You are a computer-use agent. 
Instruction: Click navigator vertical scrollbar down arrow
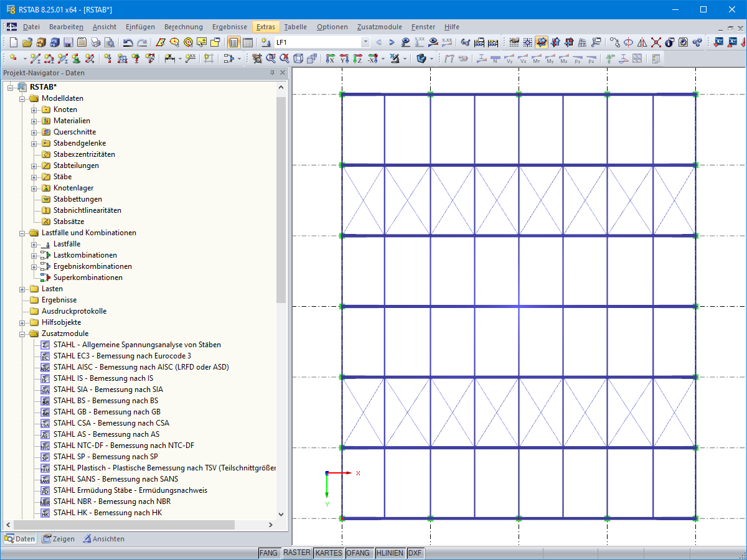tap(281, 515)
